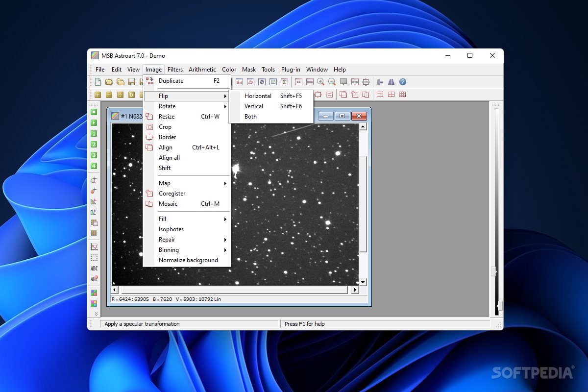Click the monitor display toolbar icon
Screen dimensions: 588x392
343,82
